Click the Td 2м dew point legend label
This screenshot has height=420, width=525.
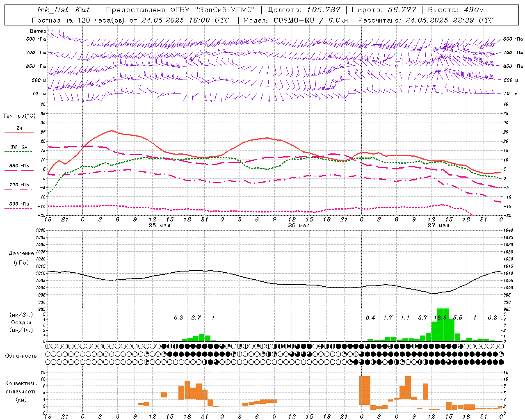tap(19, 147)
